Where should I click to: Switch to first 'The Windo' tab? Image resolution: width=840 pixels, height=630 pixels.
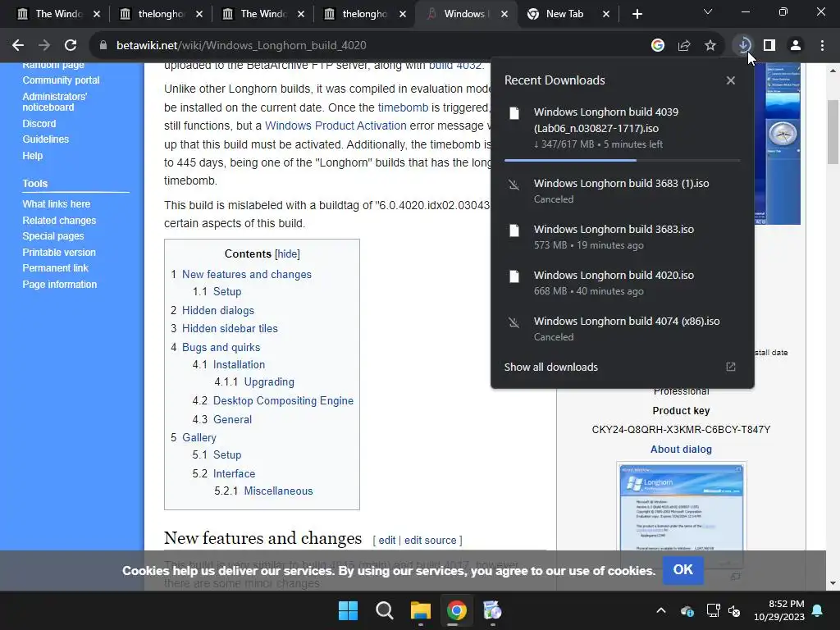[x=58, y=14]
